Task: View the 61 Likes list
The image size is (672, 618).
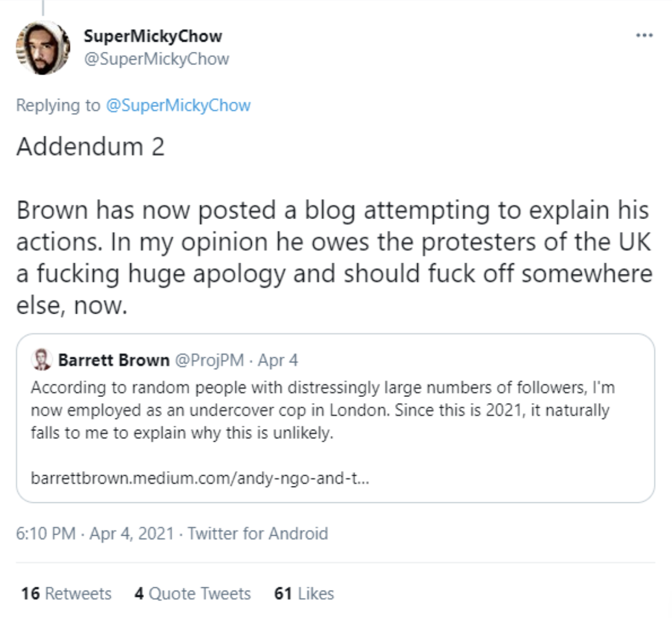Action: click(304, 593)
